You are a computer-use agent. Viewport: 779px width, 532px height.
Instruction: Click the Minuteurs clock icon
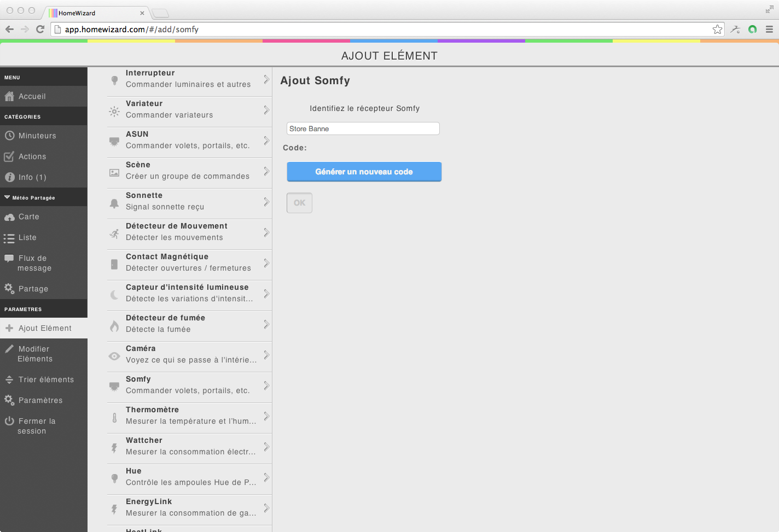click(x=9, y=136)
